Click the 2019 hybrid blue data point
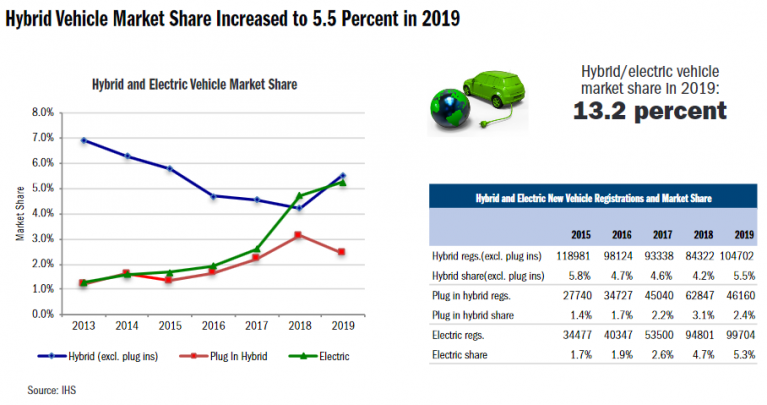 click(x=342, y=176)
